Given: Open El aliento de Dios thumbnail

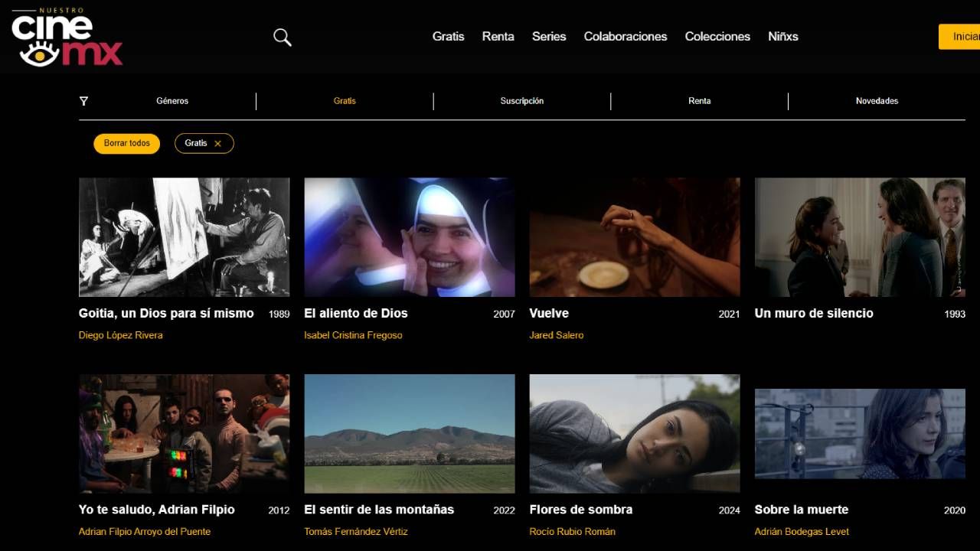Looking at the screenshot, I should pos(410,237).
